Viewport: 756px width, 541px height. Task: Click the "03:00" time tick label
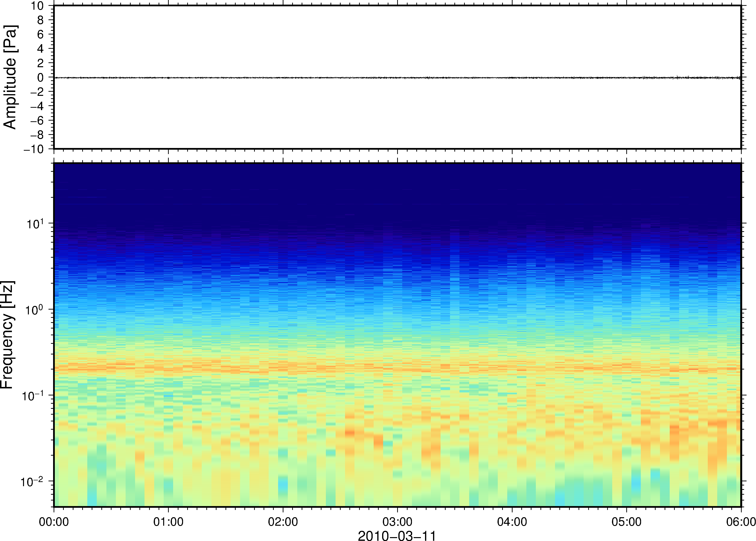tap(397, 522)
